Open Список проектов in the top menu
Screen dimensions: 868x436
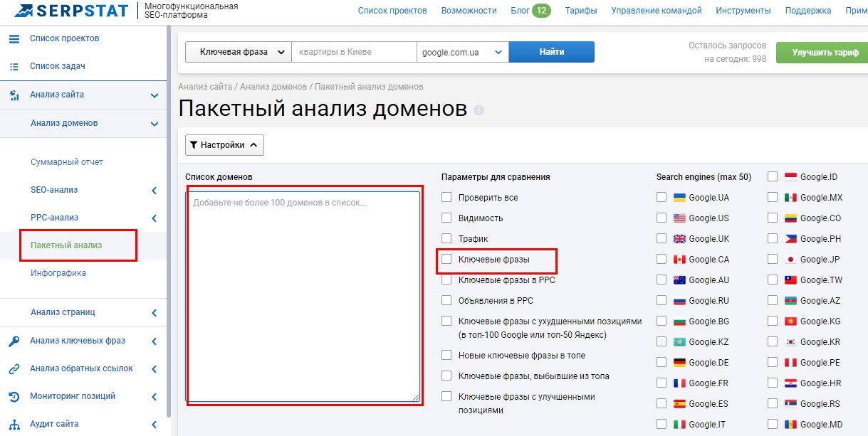[392, 11]
